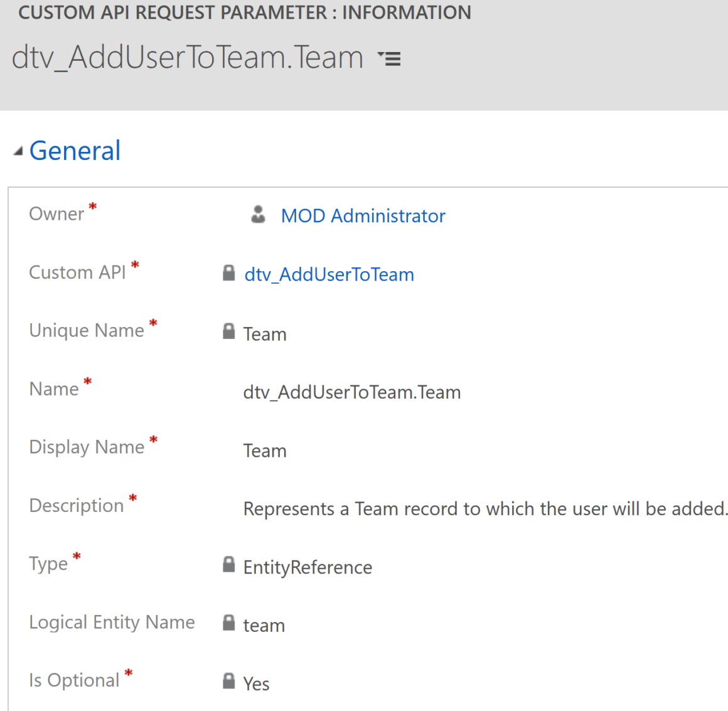Click the Display Name field value Team
The width and height of the screenshot is (728, 711).
point(264,450)
